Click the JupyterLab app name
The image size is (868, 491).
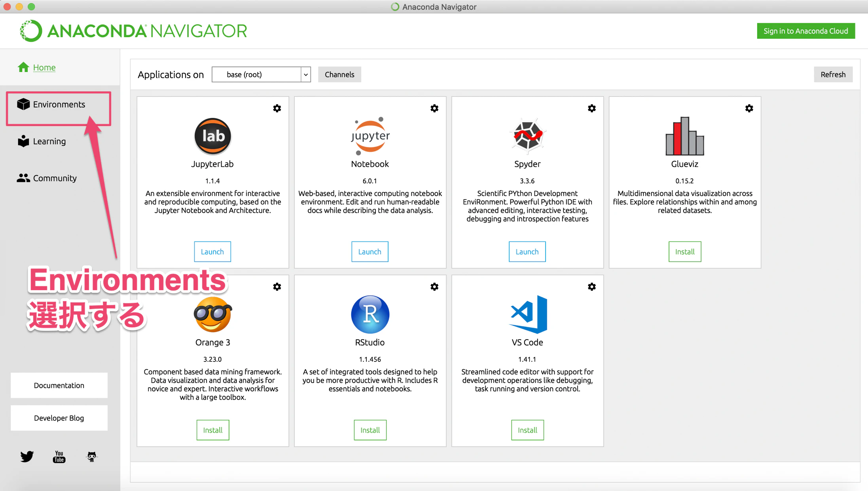click(x=212, y=164)
